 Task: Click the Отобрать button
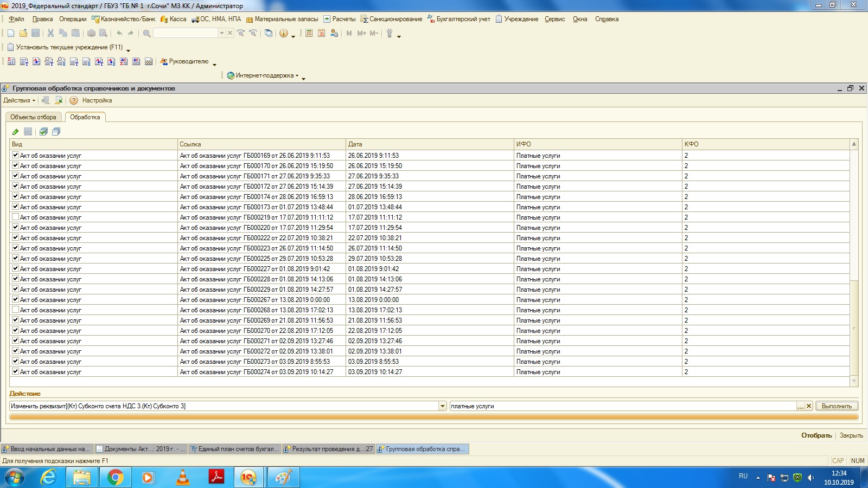816,435
